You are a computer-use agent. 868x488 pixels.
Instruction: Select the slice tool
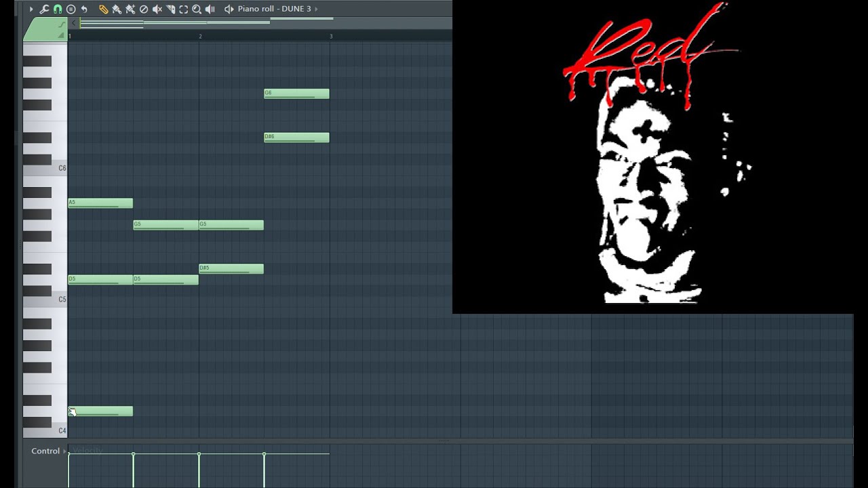[170, 9]
